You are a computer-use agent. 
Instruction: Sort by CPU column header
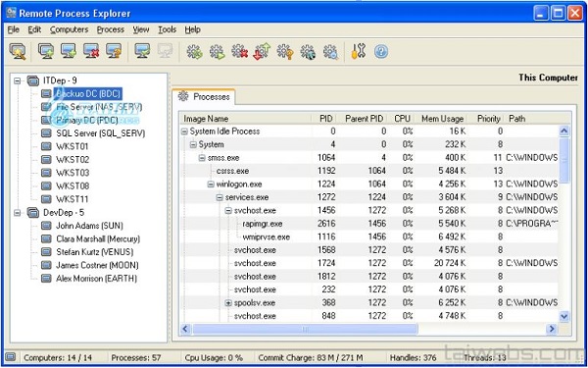pos(401,119)
